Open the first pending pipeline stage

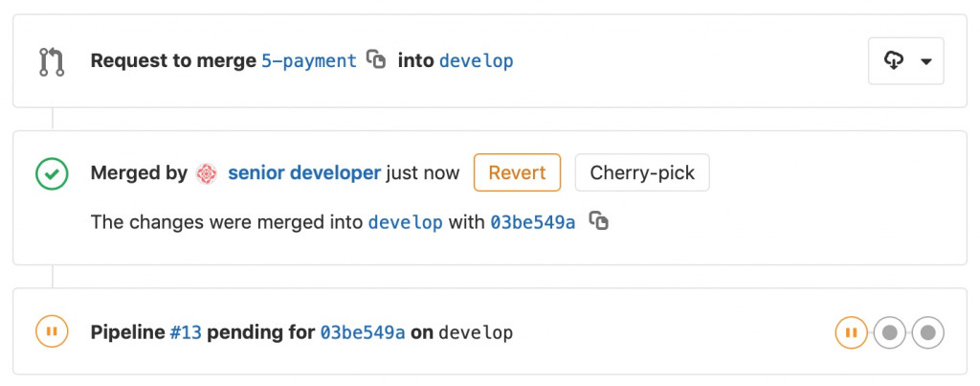tap(851, 332)
